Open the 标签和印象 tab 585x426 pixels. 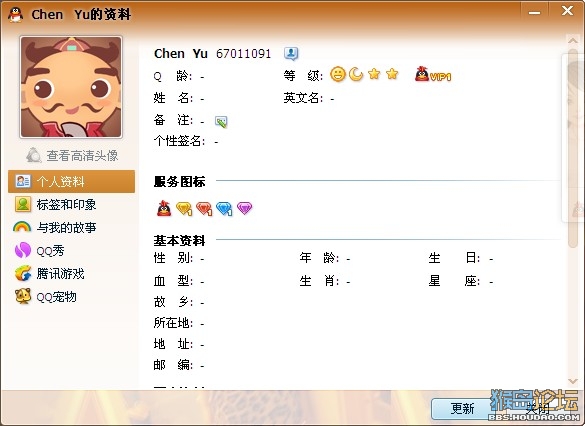(x=56, y=204)
